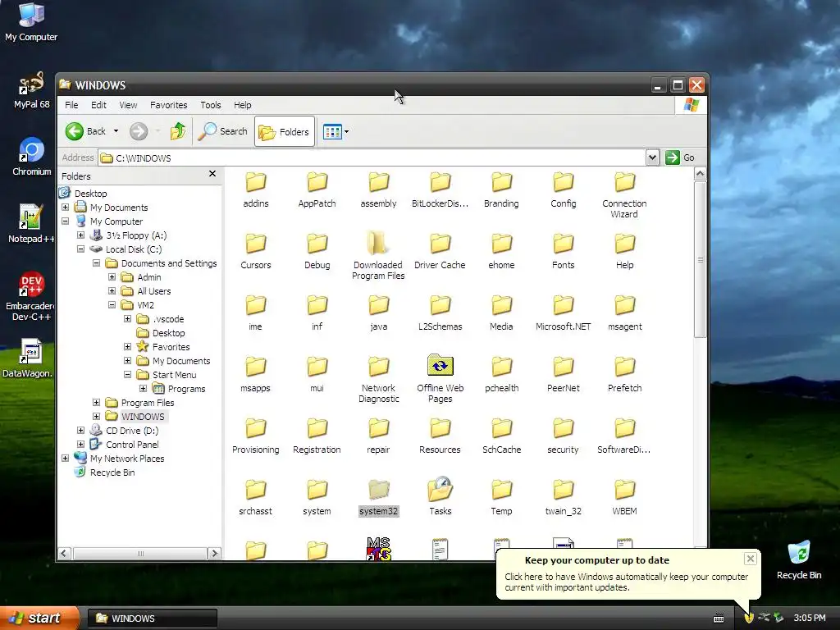Select the Recycle Bin desktop icon
Viewport: 840px width, 630px height.
pos(799,560)
